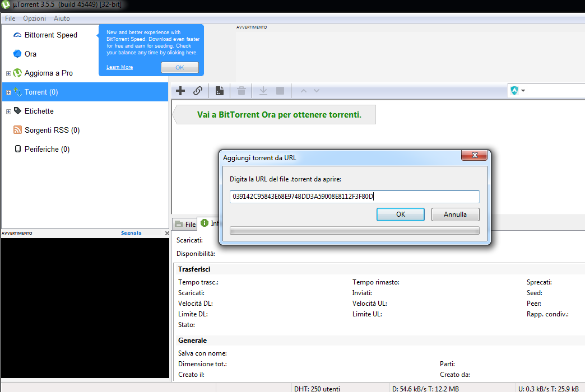Open the shield icon dropdown arrow

pyautogui.click(x=523, y=91)
